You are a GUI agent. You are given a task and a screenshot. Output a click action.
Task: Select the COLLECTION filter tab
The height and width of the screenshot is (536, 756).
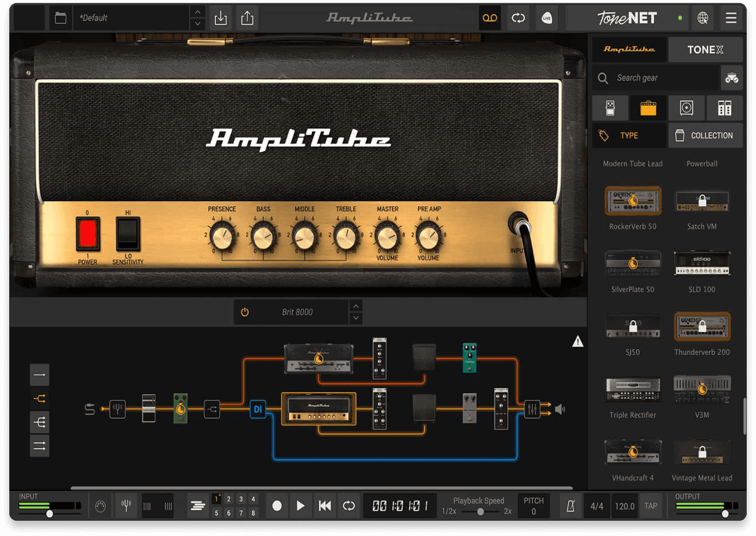pos(705,135)
